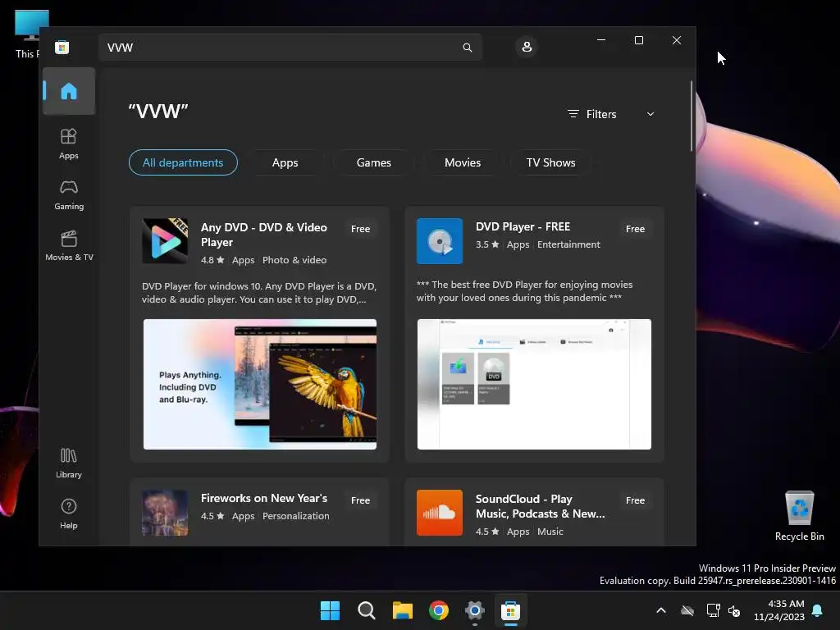Open Fireworks on New Year's title
This screenshot has height=630, width=840.
click(x=264, y=498)
